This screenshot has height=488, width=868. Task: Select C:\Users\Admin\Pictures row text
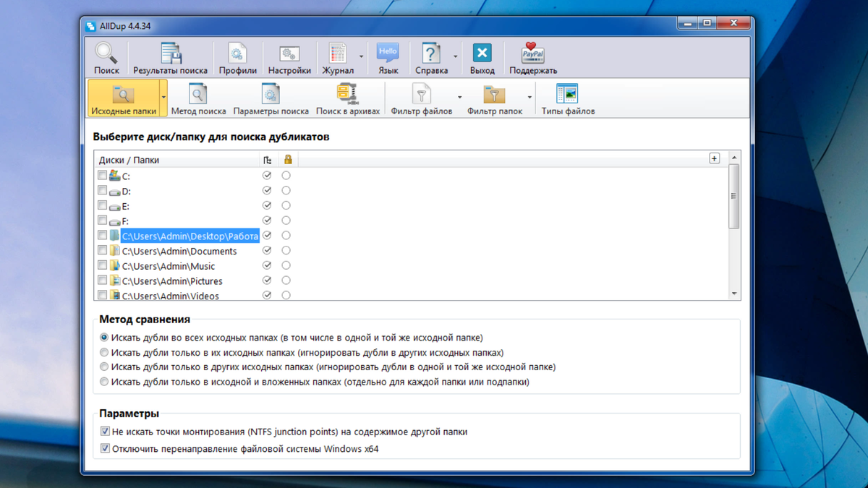(x=172, y=281)
